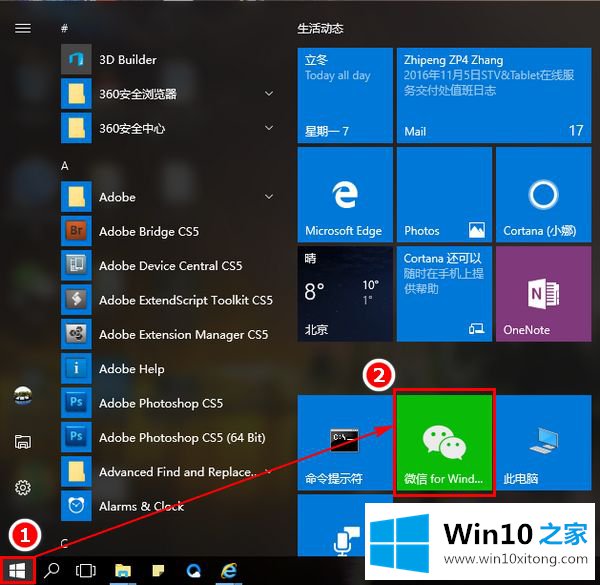Expand the Advanced Find and Replace folder chevron
This screenshot has width=600, height=585.
coord(269,471)
